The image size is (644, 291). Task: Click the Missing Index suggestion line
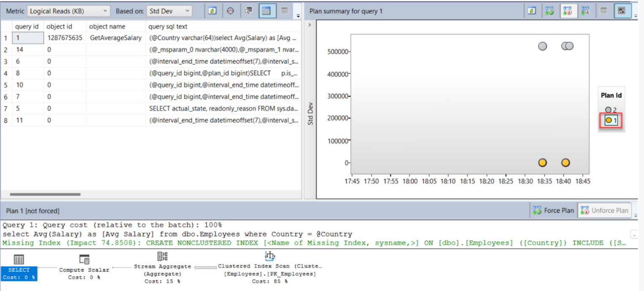314,243
